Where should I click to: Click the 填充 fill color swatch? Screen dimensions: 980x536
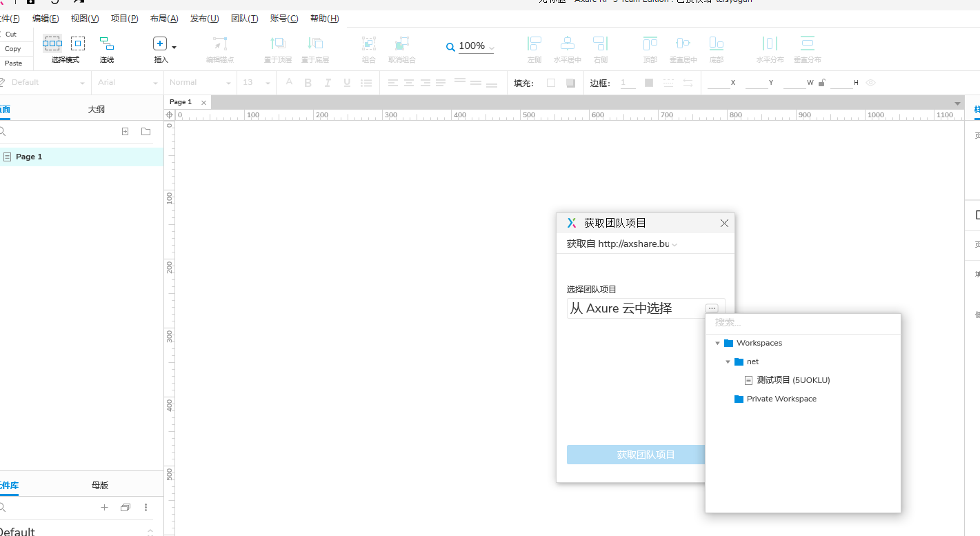click(550, 83)
